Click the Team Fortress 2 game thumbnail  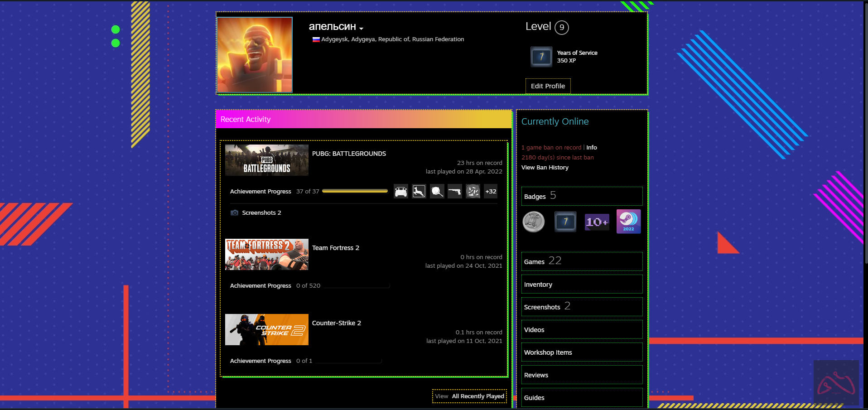(x=266, y=254)
